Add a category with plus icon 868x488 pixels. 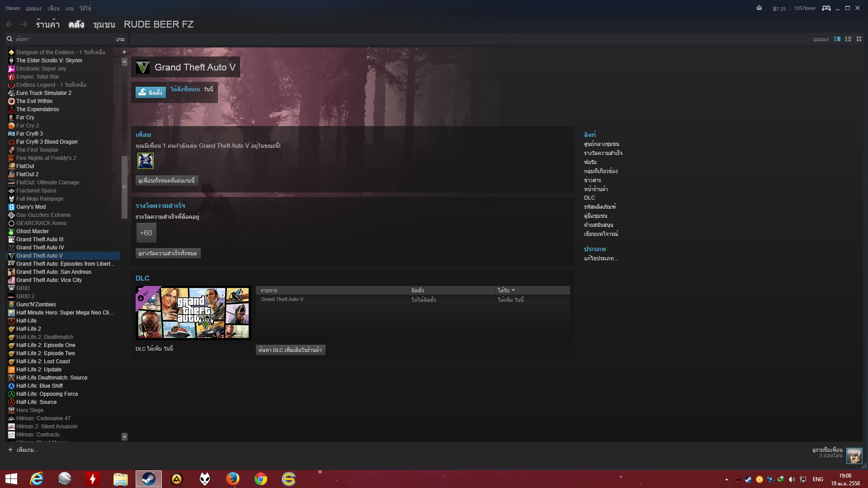point(124,52)
